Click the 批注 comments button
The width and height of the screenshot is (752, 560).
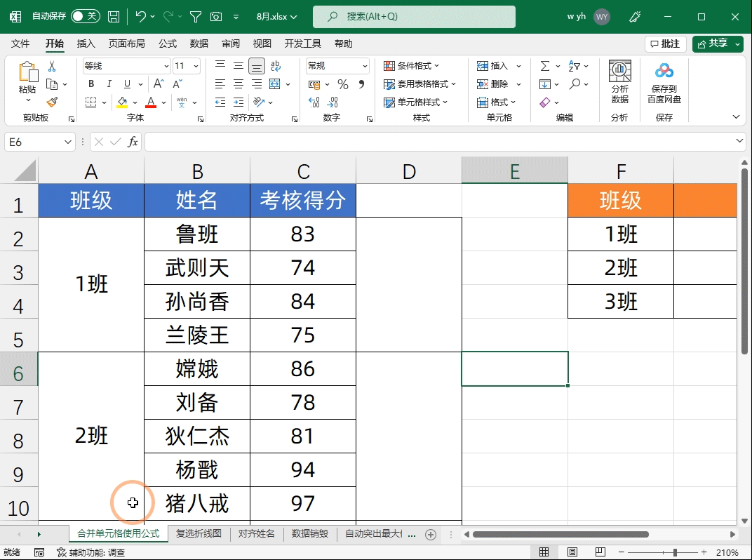[x=665, y=43]
